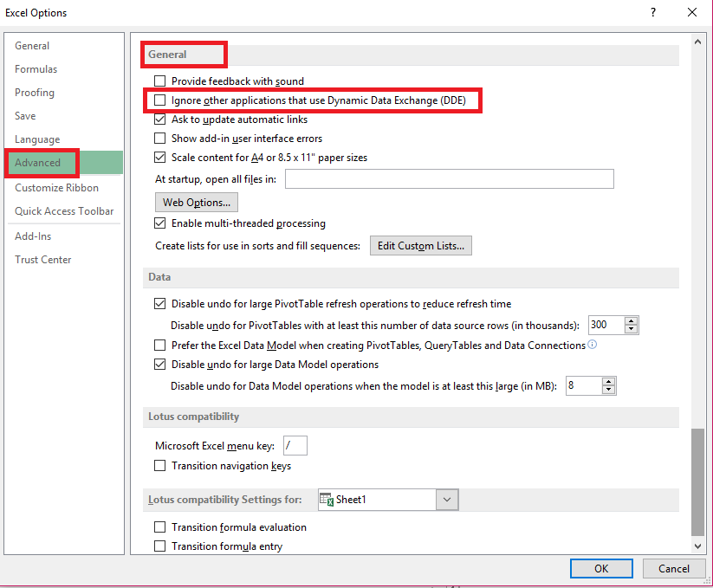
Task: Toggle Disable undo for large Data Model operations
Action: pyautogui.click(x=159, y=365)
